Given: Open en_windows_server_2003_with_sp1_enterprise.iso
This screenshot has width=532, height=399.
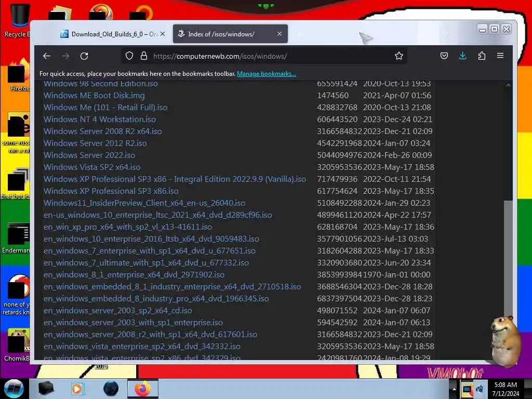Looking at the screenshot, I should pos(134,322).
